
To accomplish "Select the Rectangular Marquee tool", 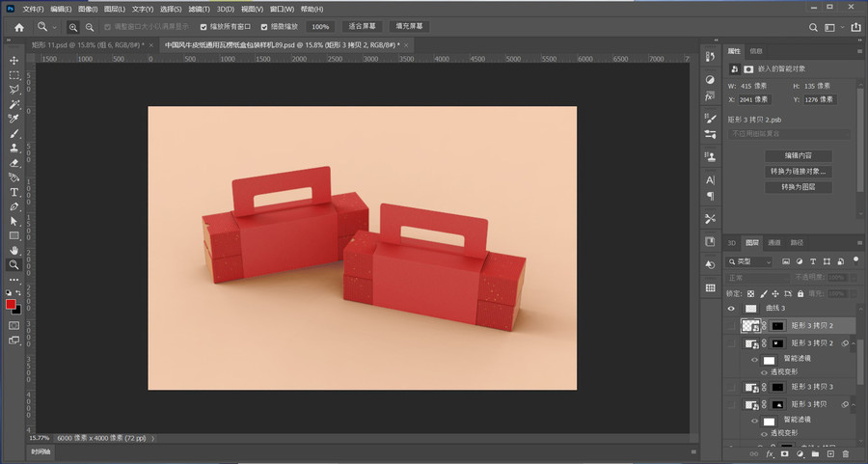I will pos(14,75).
